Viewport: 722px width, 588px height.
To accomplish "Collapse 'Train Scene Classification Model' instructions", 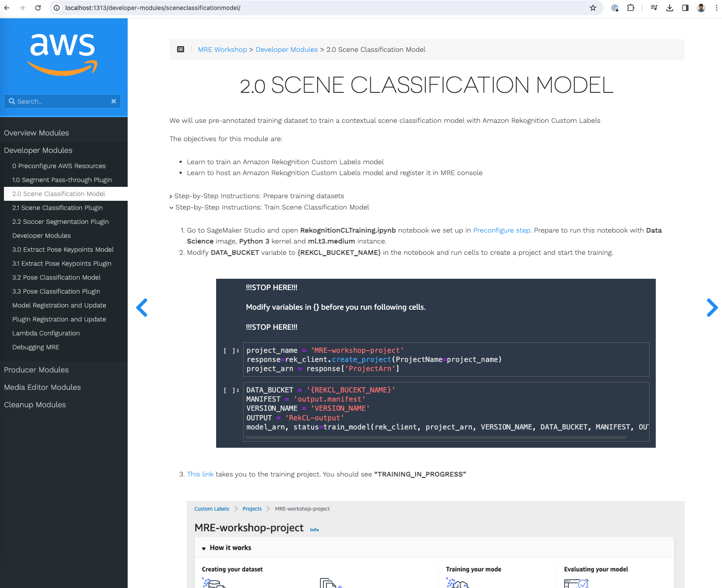I will (x=269, y=207).
